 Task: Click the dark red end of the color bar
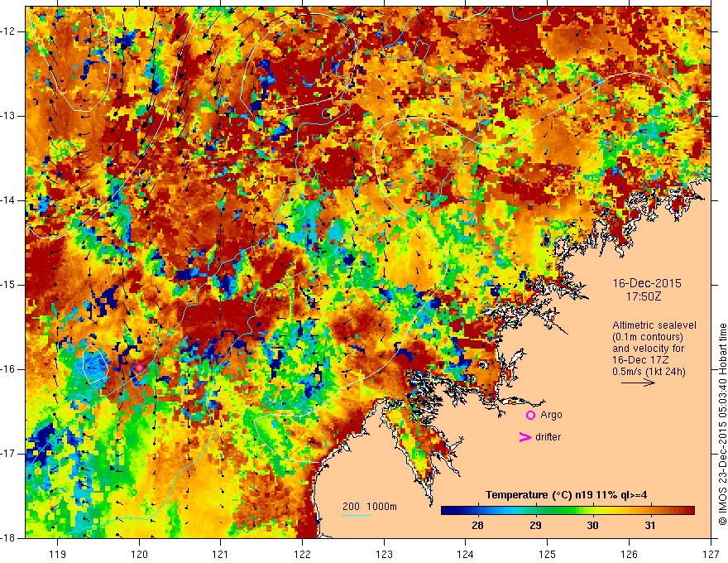tap(689, 511)
